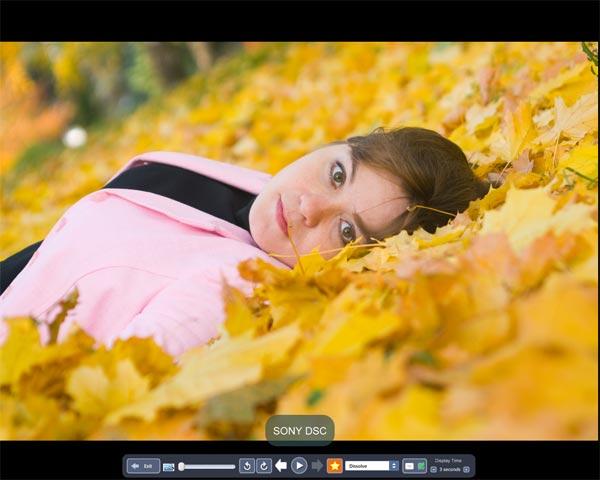Go to the previous photo with left arrow
600x480 pixels.
click(x=281, y=466)
